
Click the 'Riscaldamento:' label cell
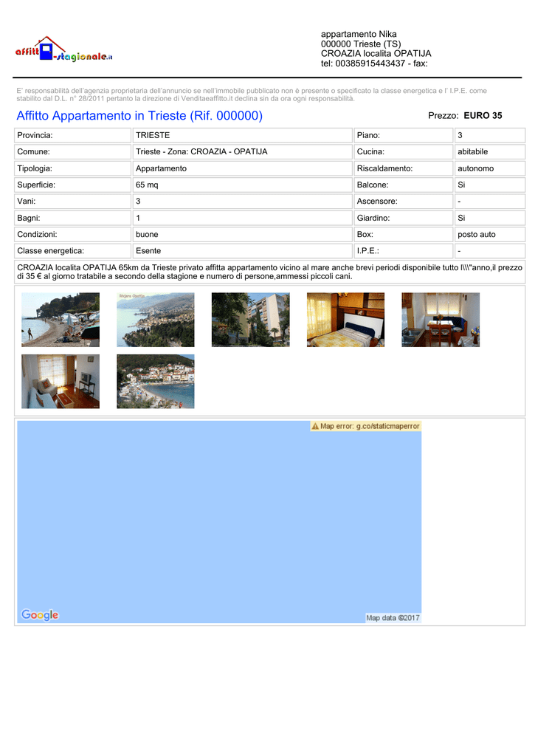point(404,168)
